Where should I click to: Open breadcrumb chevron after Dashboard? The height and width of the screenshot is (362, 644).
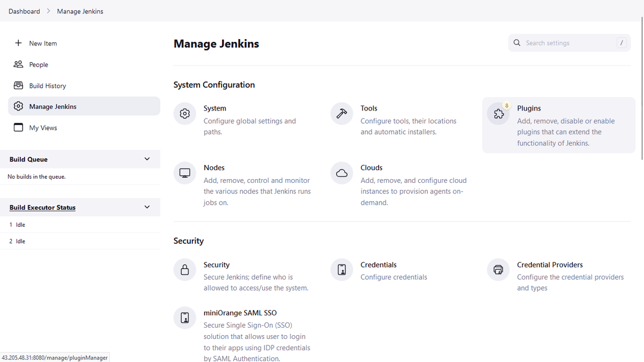click(x=48, y=11)
